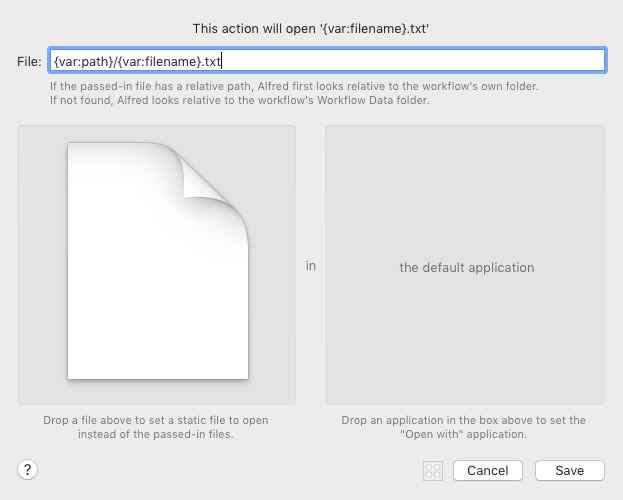The width and height of the screenshot is (623, 500).
Task: Click the 'Workflow Data folder' hint line
Action: click(x=240, y=100)
